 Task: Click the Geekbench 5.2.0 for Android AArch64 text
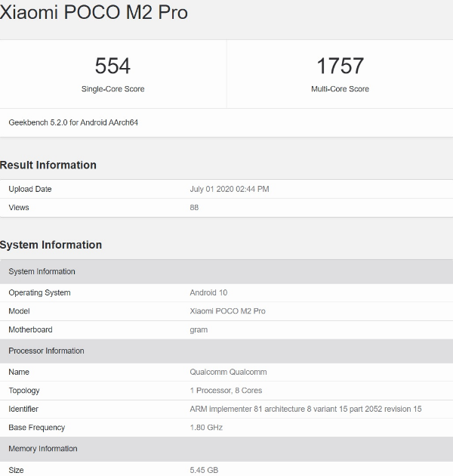[x=73, y=122]
